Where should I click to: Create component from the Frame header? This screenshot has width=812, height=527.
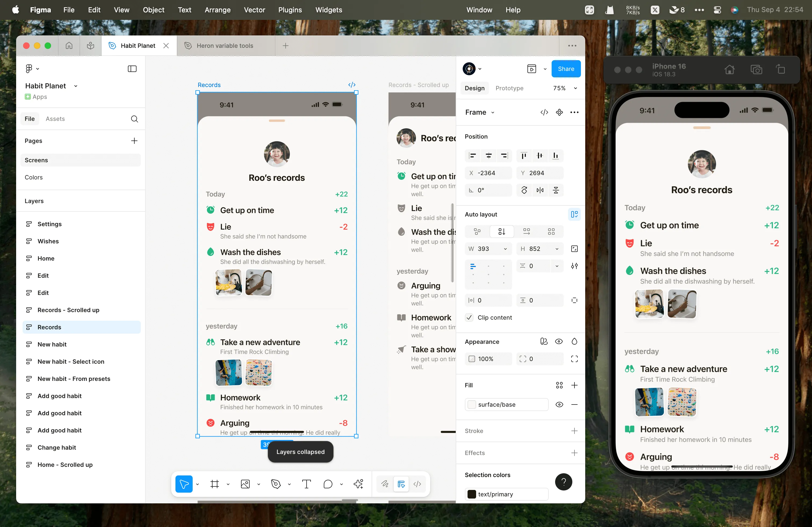559,112
